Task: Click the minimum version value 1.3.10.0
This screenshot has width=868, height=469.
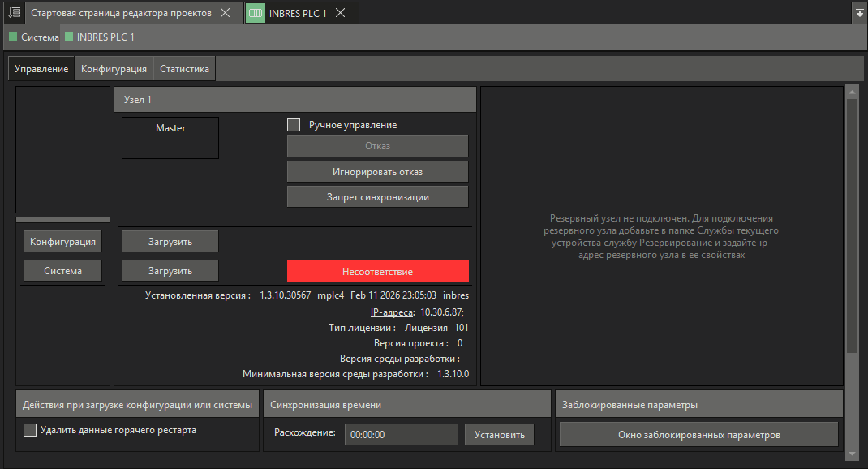Action: pyautogui.click(x=453, y=374)
